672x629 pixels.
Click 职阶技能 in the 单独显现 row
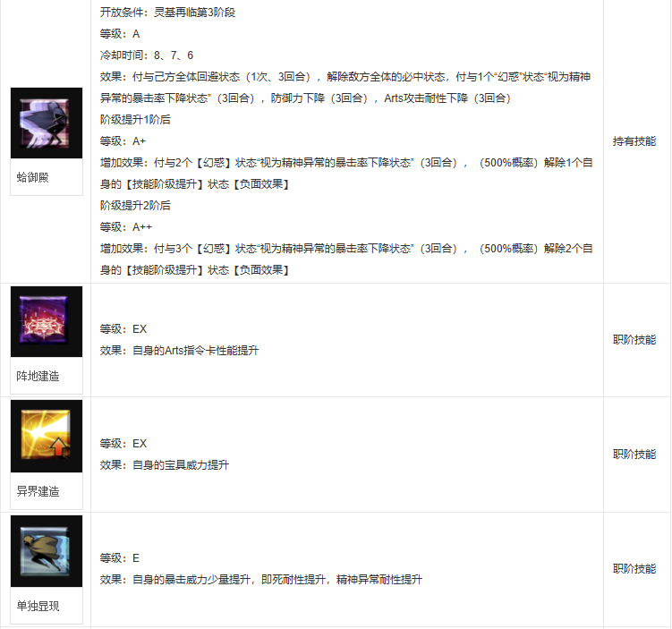634,568
